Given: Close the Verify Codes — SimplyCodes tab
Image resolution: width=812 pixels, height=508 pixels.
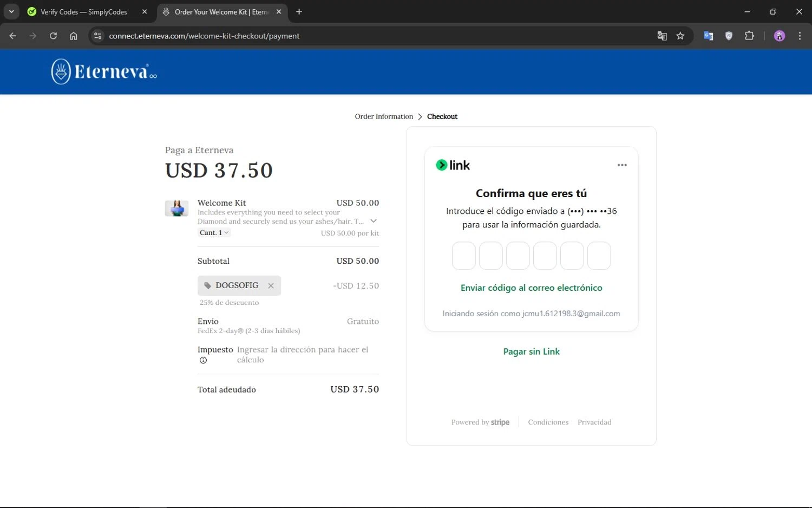Looking at the screenshot, I should (x=145, y=11).
